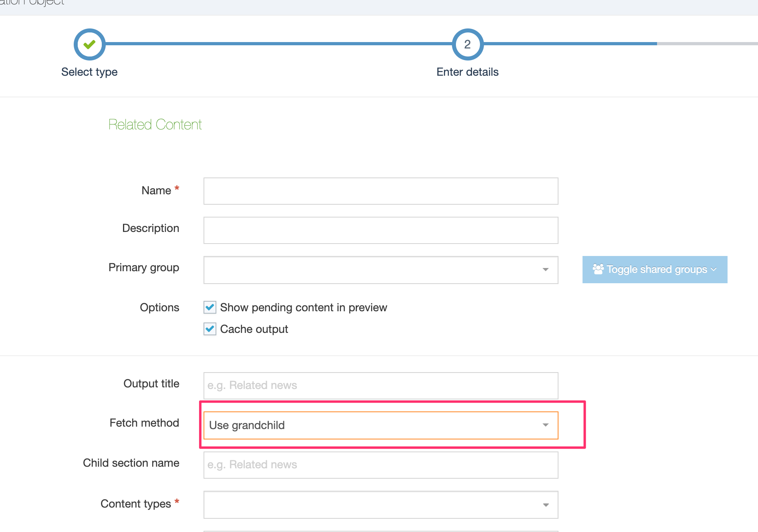Click inside the Name input field
758x532 pixels.
[x=380, y=191]
